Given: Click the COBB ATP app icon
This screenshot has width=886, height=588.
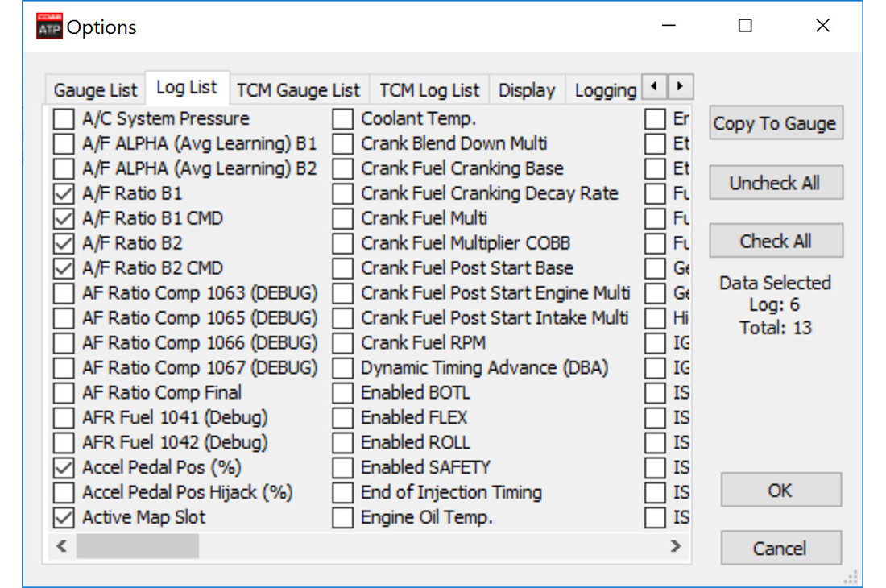Looking at the screenshot, I should click(x=49, y=27).
